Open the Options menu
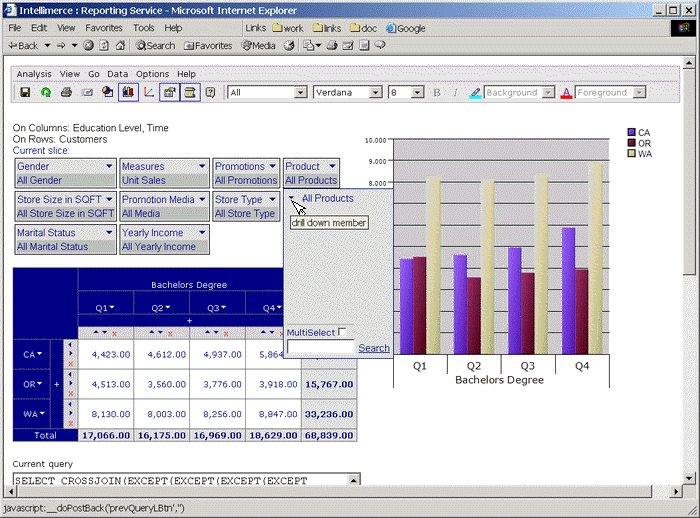This screenshot has height=518, width=700. (x=153, y=74)
